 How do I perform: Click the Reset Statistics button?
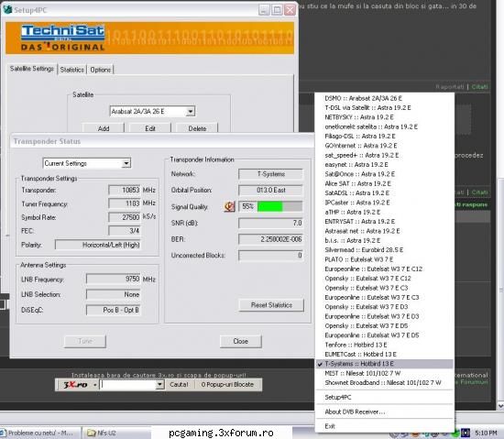coord(271,305)
